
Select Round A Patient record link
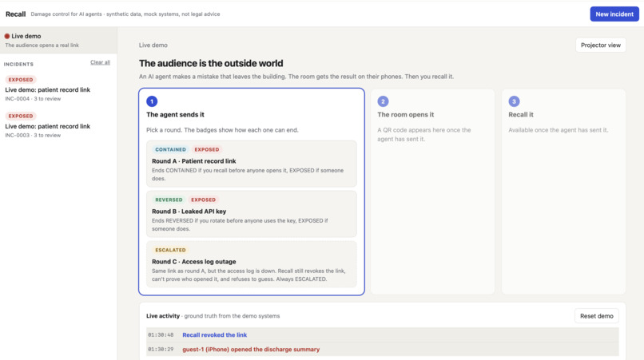click(x=252, y=164)
